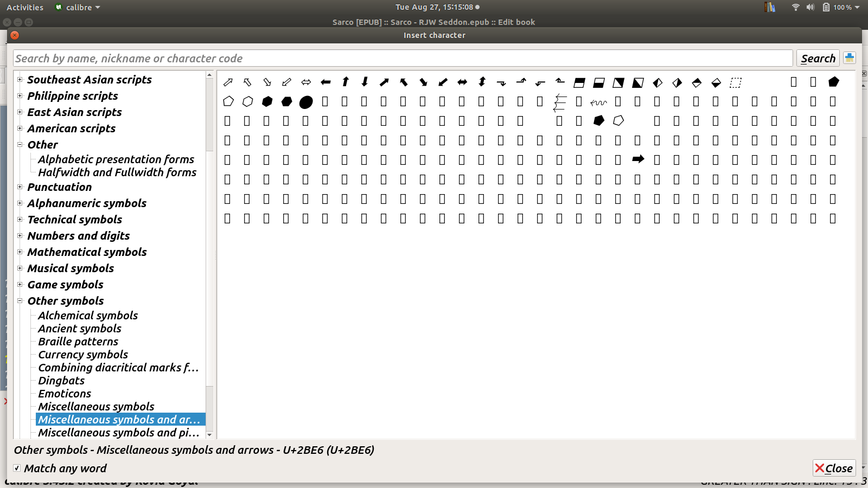Pick the parallelogram with black bottom half
The height and width of the screenshot is (488, 868).
coord(599,83)
